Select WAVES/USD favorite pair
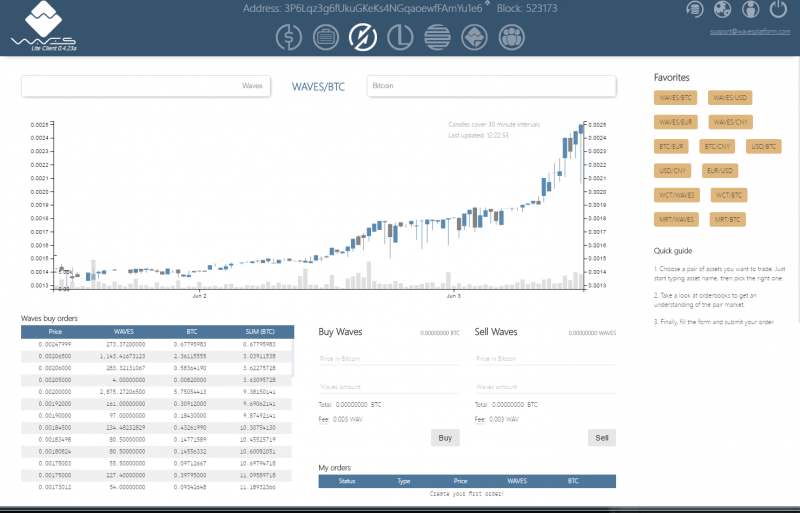The image size is (800, 513). pos(730,97)
